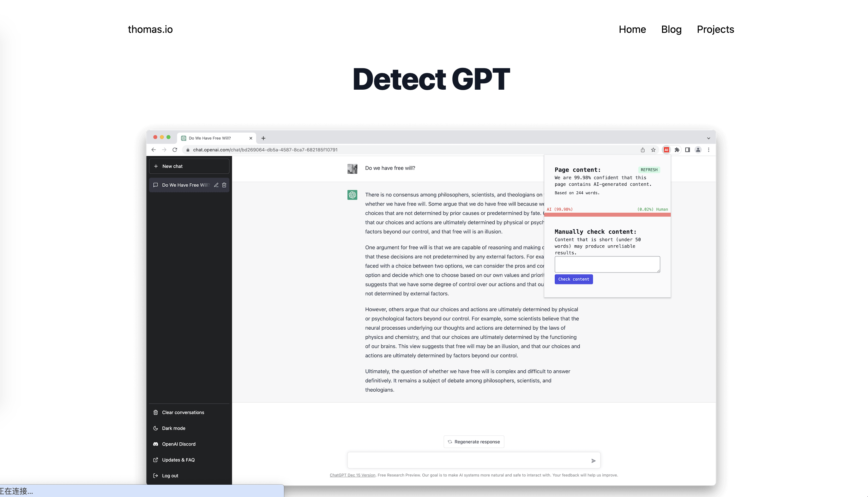Reload the page with the refresh icon

click(175, 149)
